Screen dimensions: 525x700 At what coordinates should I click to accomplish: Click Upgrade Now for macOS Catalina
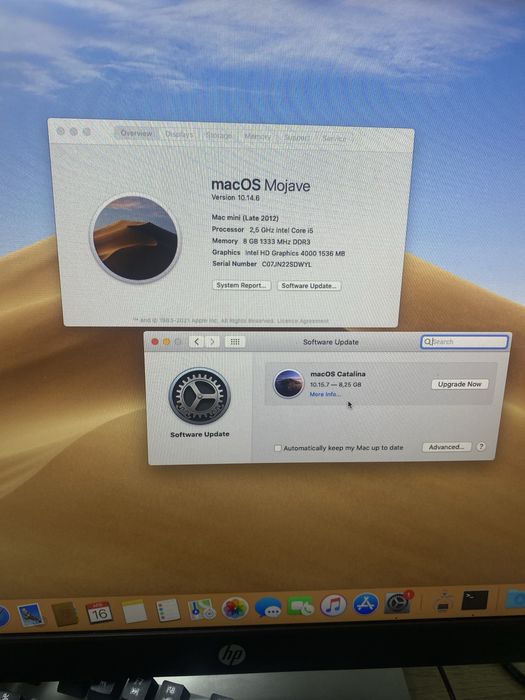click(459, 384)
